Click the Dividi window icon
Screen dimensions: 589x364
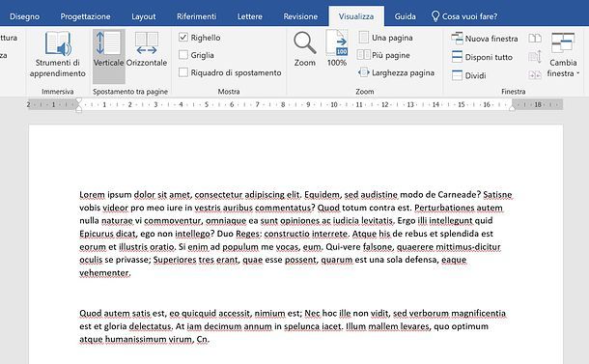pyautogui.click(x=457, y=75)
